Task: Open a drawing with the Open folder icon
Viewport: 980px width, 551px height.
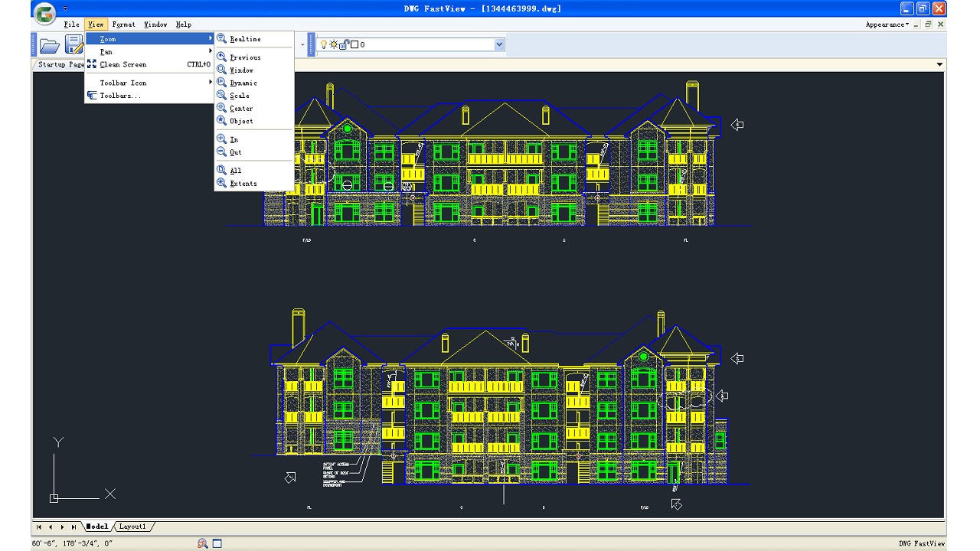Action: [x=48, y=45]
